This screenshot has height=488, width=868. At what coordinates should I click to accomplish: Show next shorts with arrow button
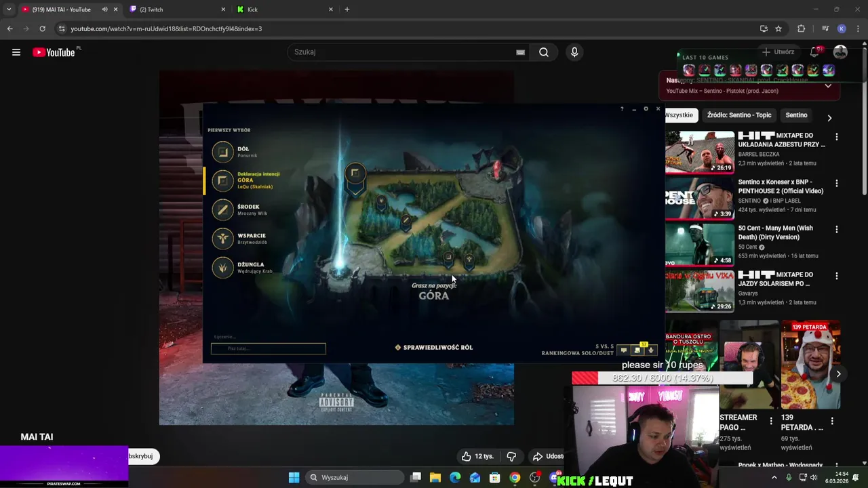point(839,373)
